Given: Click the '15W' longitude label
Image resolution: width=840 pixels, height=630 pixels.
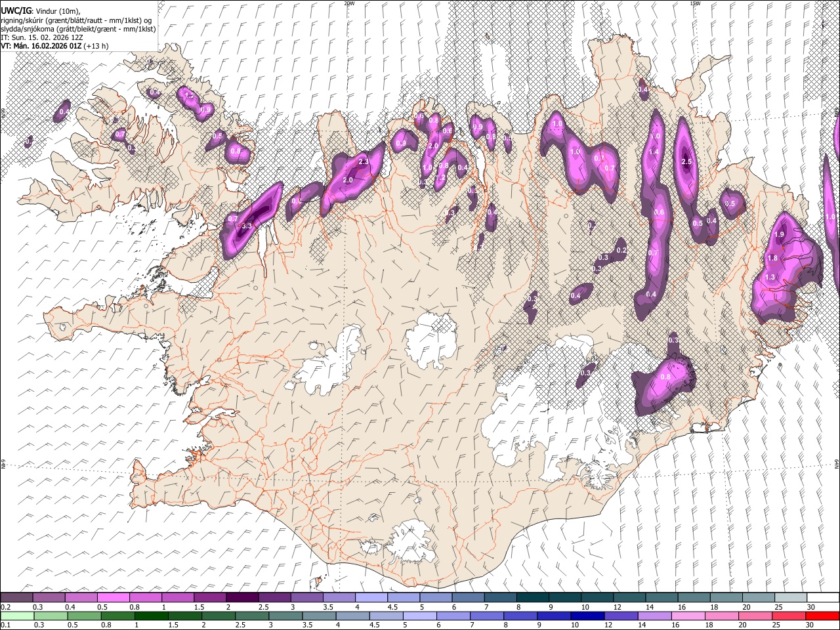Looking at the screenshot, I should 694,3.
